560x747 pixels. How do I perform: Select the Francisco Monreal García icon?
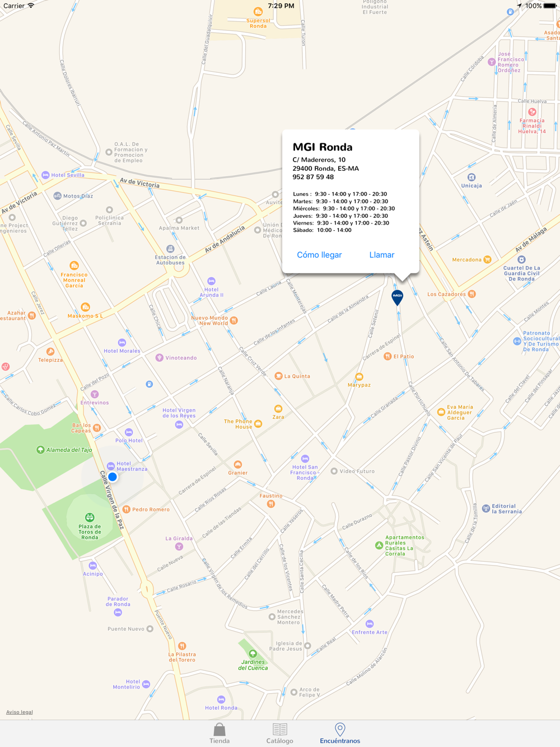click(74, 265)
